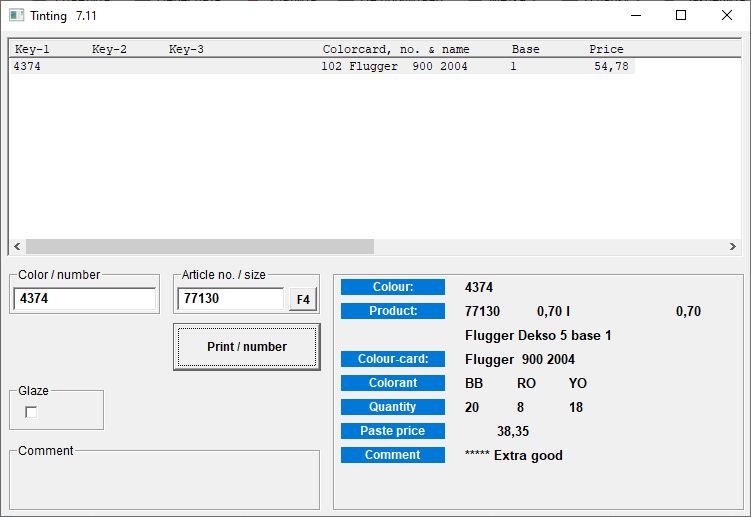Click the Price column header
751x517 pixels.
[x=606, y=49]
